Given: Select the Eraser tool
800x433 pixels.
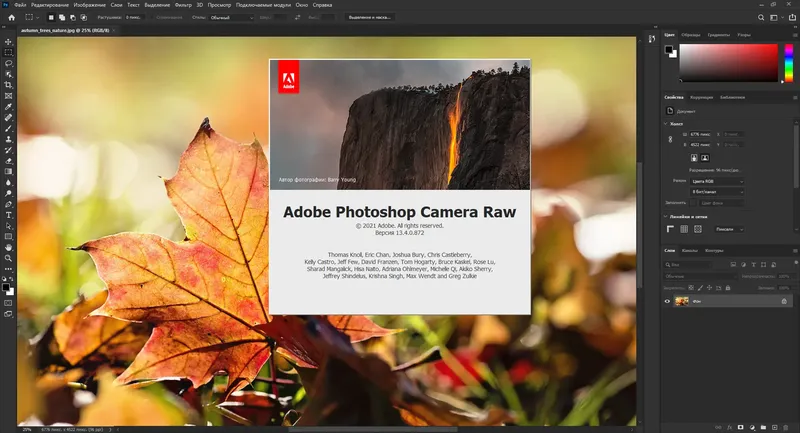Looking at the screenshot, I should coord(8,161).
